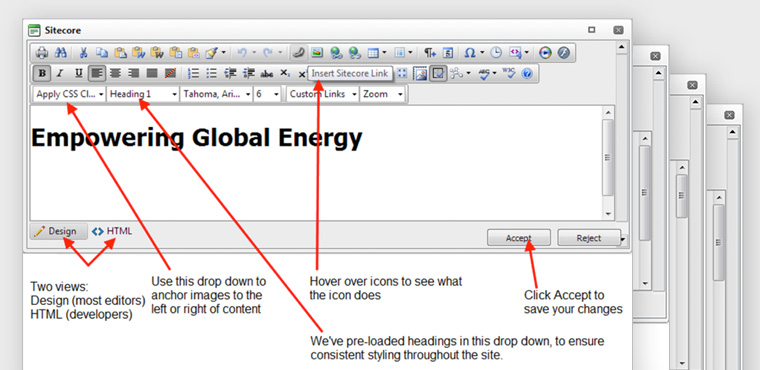Open the Custom Links dropdown
760x370 pixels.
[x=322, y=94]
